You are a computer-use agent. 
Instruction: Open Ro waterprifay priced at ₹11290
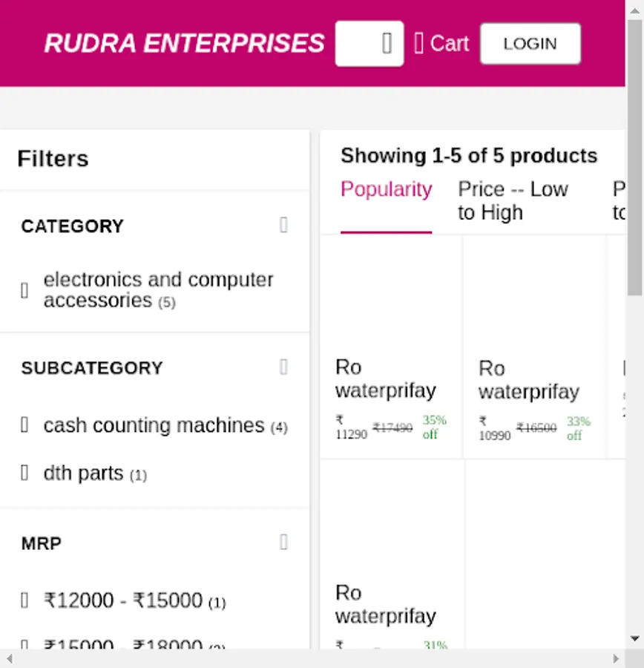(x=386, y=379)
